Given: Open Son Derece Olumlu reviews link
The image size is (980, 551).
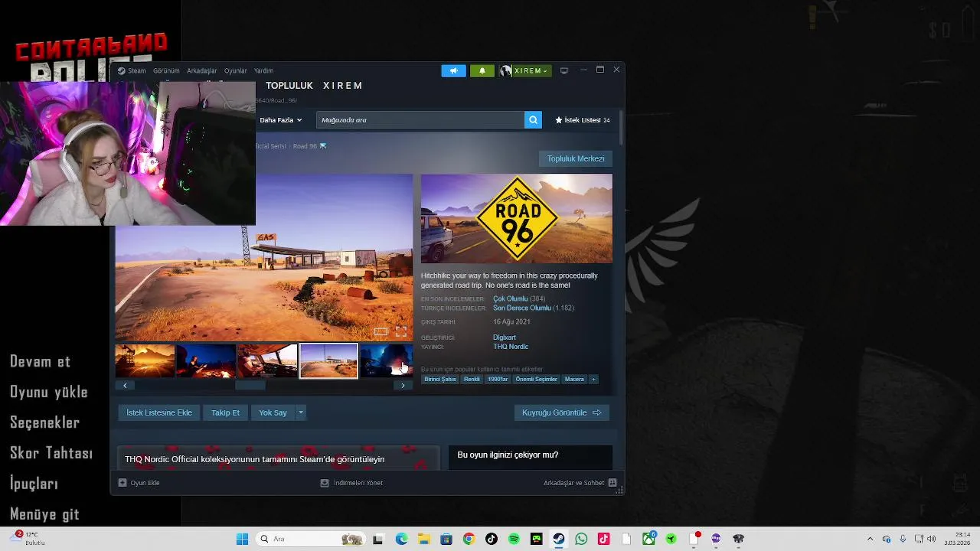Looking at the screenshot, I should (522, 308).
